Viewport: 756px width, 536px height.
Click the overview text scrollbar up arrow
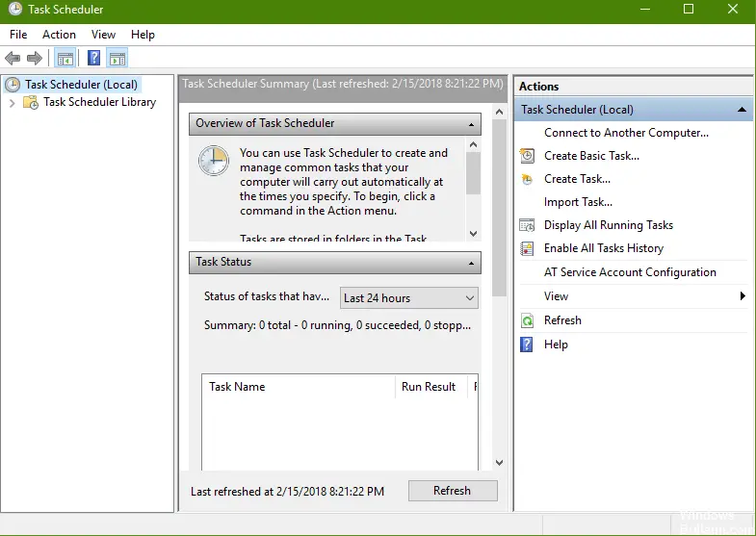[x=474, y=145]
